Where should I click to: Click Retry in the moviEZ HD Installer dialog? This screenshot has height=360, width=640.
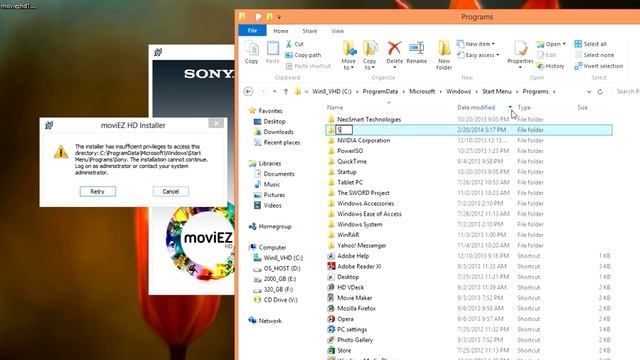tap(98, 191)
